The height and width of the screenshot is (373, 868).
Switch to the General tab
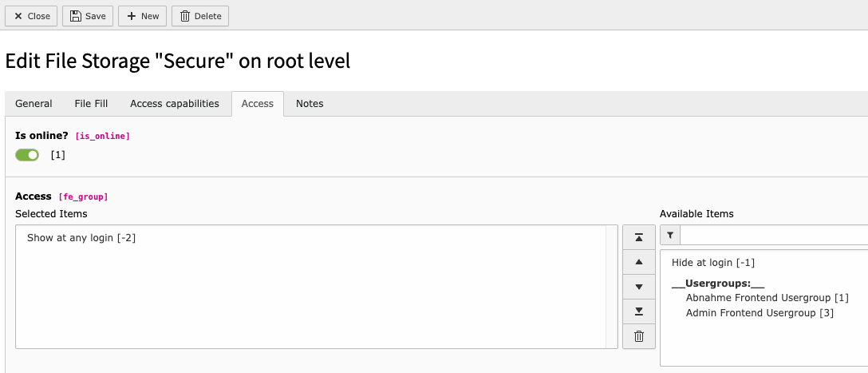coord(34,104)
